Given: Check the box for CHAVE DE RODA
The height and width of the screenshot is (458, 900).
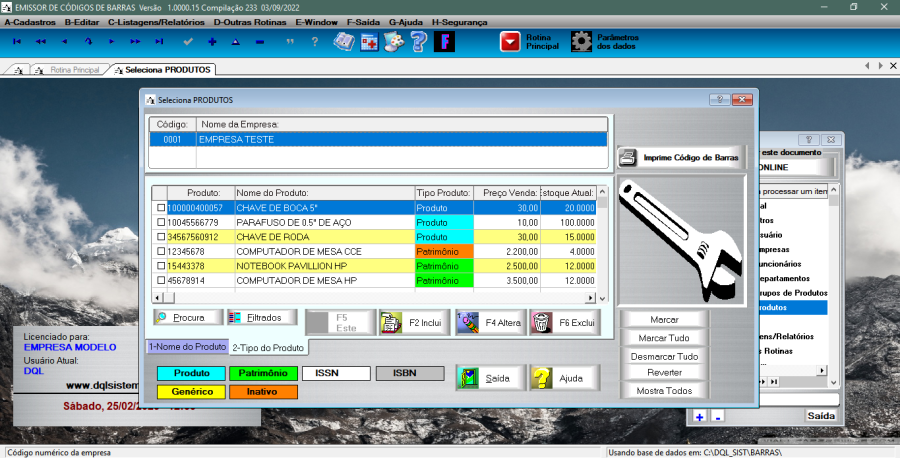Looking at the screenshot, I should click(161, 237).
